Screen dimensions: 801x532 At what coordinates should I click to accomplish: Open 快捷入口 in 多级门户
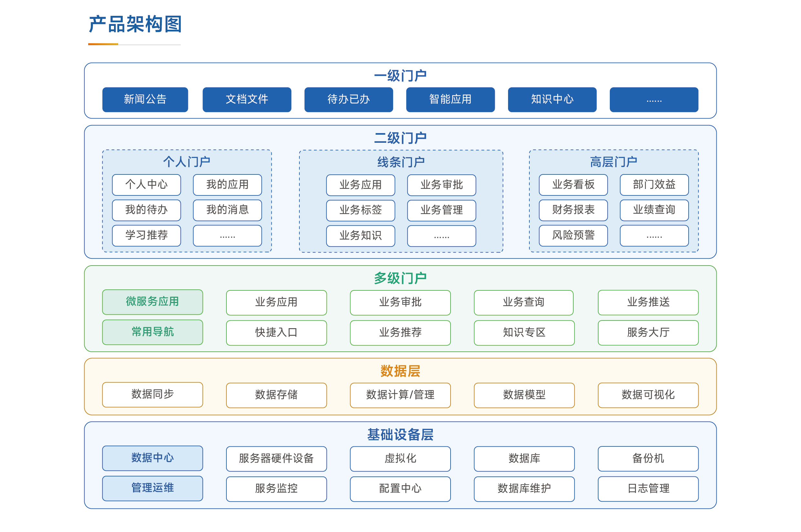[x=276, y=333]
